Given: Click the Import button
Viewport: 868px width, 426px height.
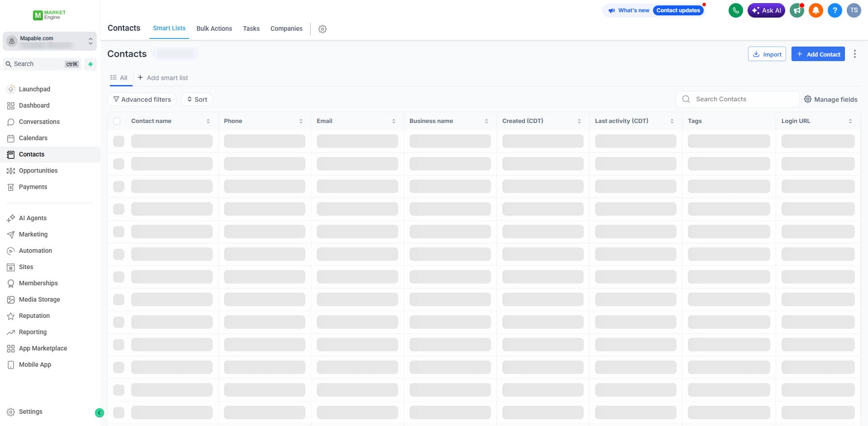Looking at the screenshot, I should click(x=767, y=54).
